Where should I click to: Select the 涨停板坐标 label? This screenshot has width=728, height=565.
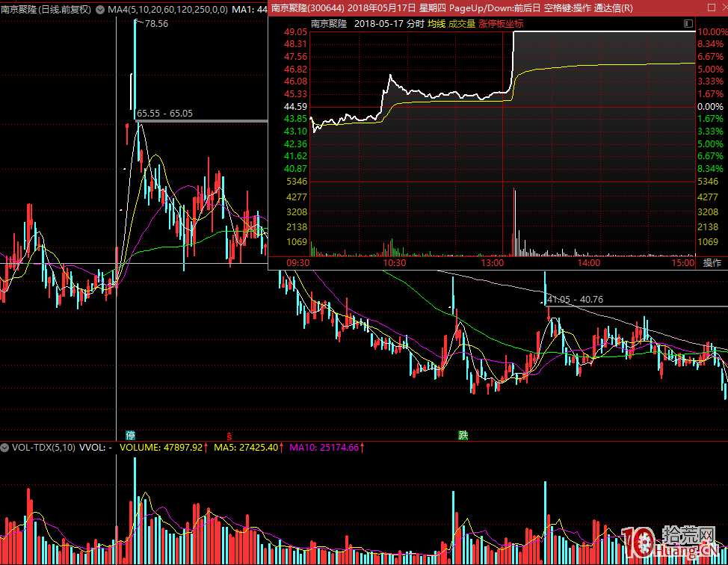[501, 24]
